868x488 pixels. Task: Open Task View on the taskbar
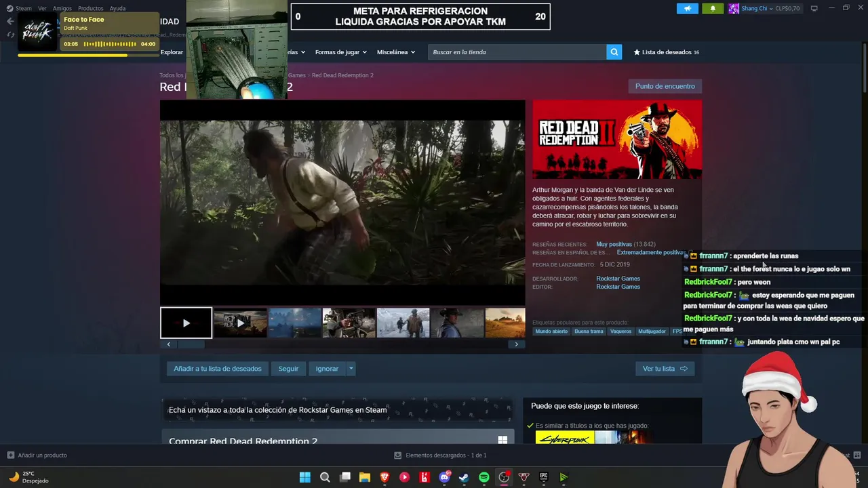[x=345, y=477]
